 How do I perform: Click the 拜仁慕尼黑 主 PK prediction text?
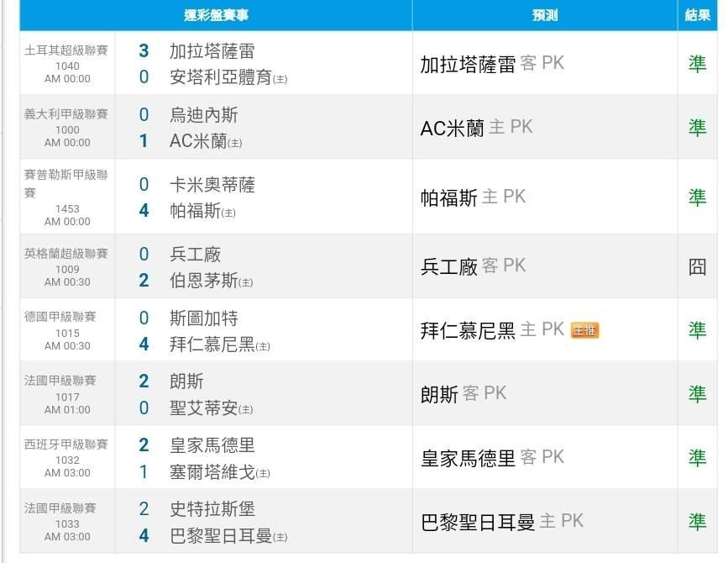[492, 330]
